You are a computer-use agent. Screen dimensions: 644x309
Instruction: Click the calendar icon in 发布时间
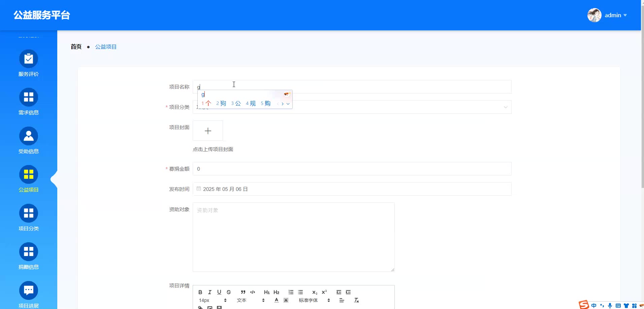tap(199, 189)
